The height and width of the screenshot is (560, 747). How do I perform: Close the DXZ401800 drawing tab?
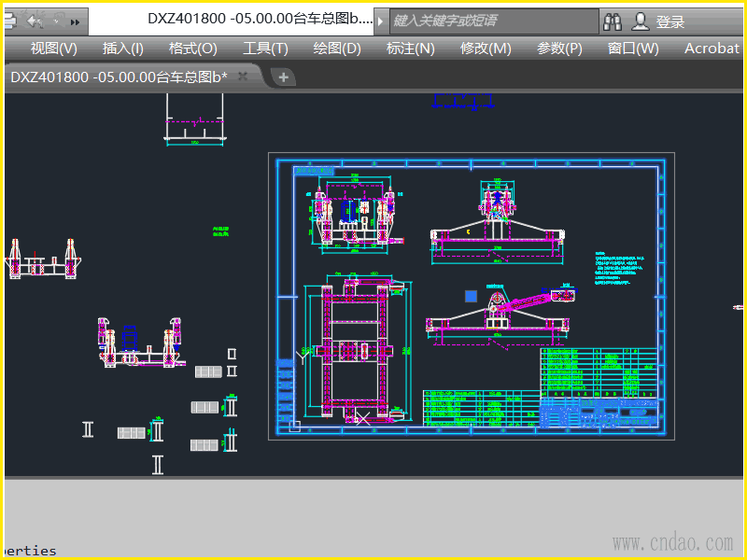point(243,77)
